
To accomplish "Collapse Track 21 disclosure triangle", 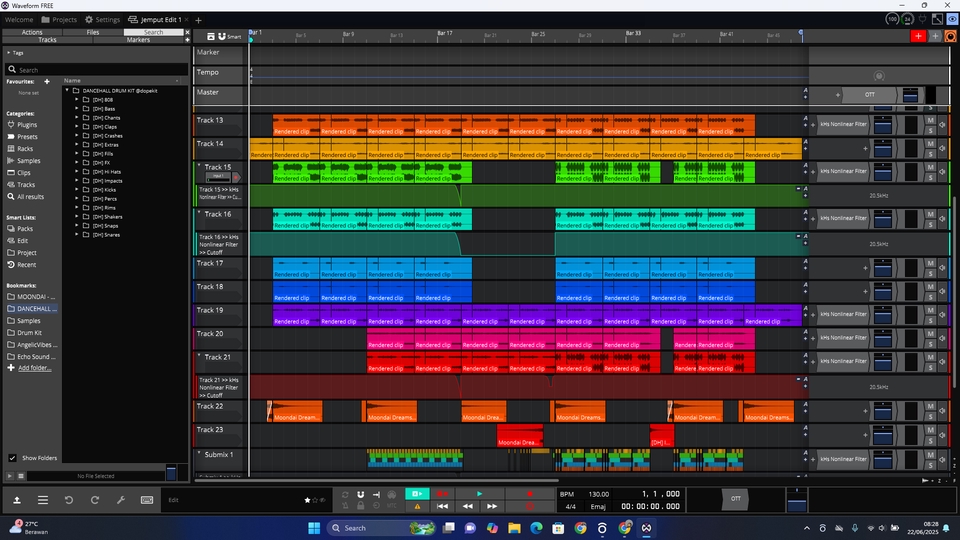I will click(x=200, y=356).
